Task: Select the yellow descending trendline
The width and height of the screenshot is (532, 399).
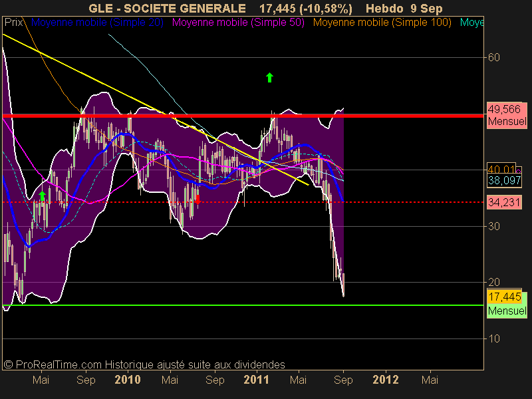Action: [x=156, y=109]
